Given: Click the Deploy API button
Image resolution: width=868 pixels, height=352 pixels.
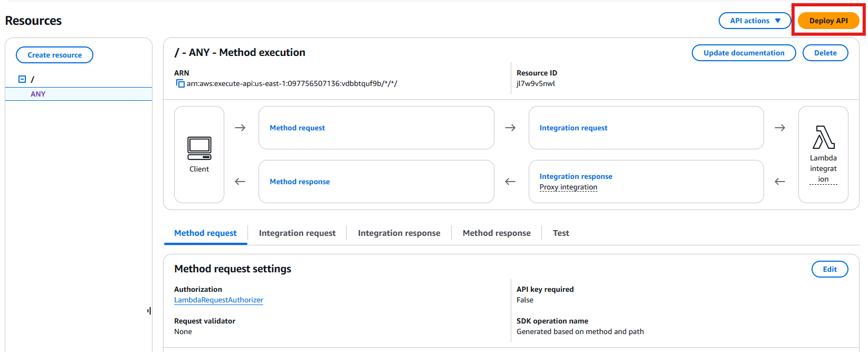Looking at the screenshot, I should pos(828,21).
